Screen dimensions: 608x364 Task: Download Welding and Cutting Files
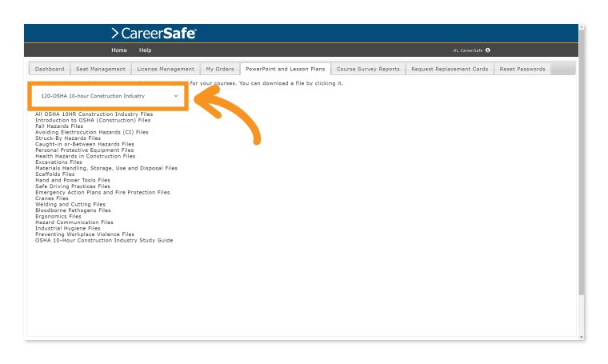[x=70, y=204]
